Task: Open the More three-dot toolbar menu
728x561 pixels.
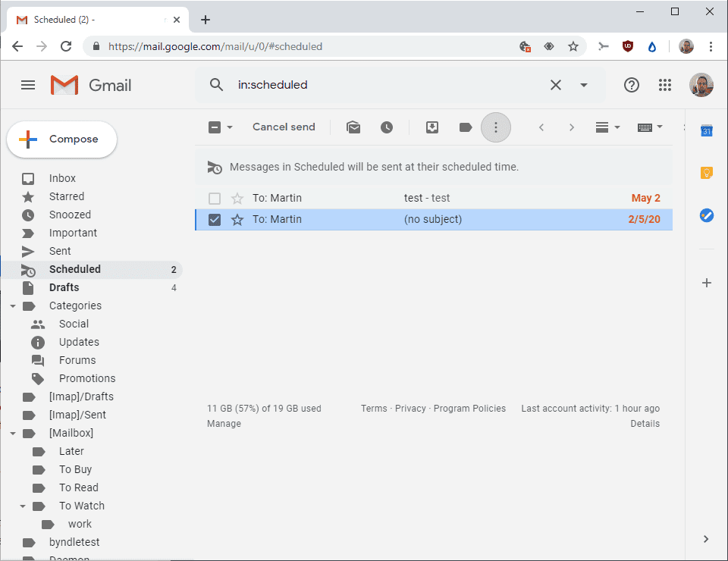Action: click(x=496, y=127)
